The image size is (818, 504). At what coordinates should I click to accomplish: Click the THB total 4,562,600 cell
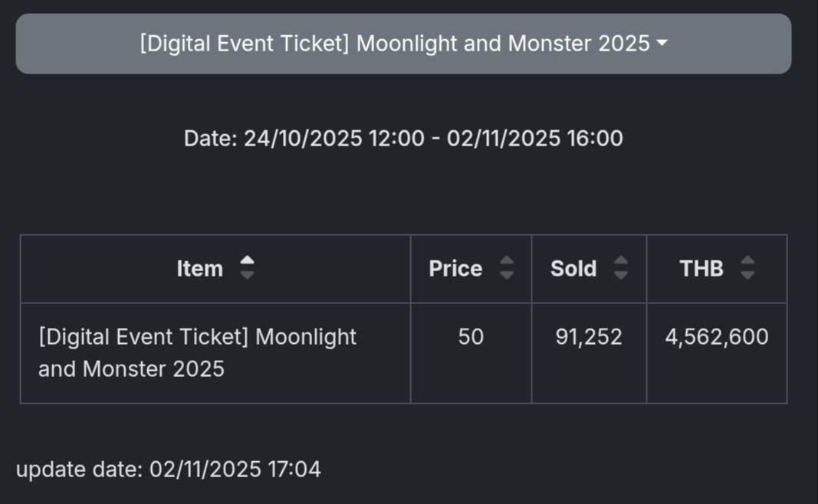(x=717, y=337)
